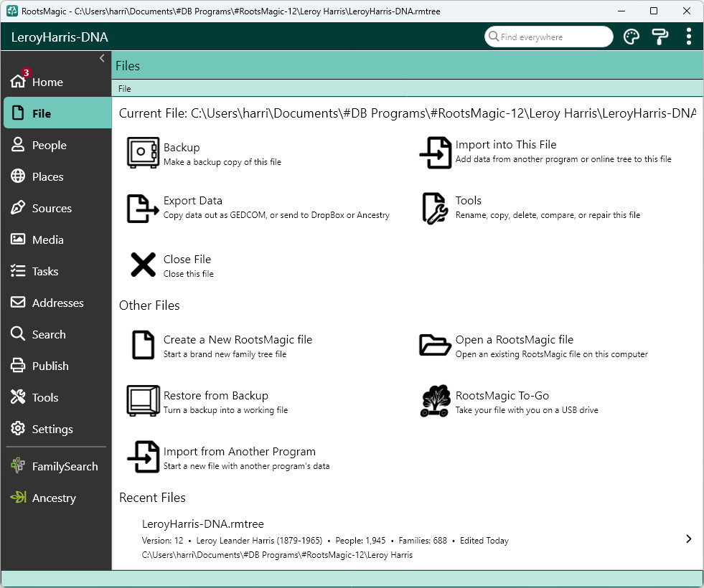The image size is (704, 588).
Task: Click the Places globe icon in sidebar
Action: (18, 176)
